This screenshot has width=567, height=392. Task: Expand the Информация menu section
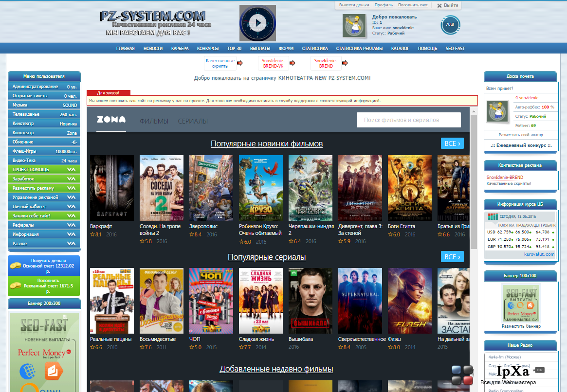click(44, 234)
